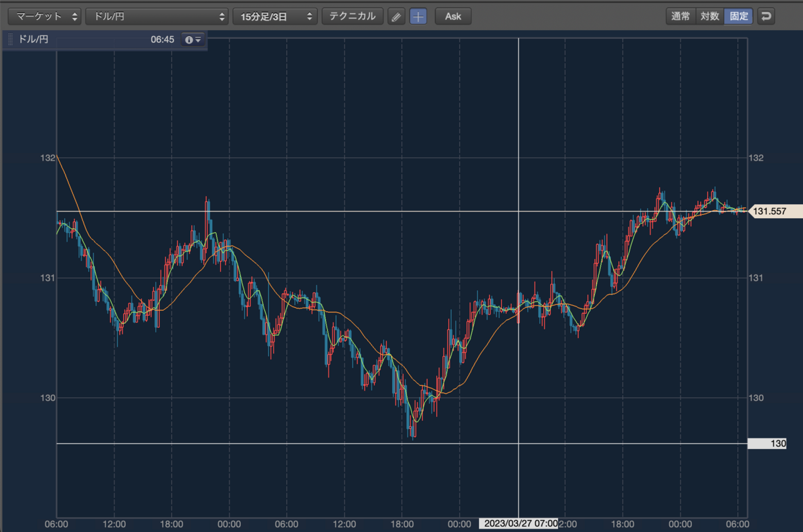Switch scale mode to 通常
This screenshot has height=532, width=803.
coord(681,17)
